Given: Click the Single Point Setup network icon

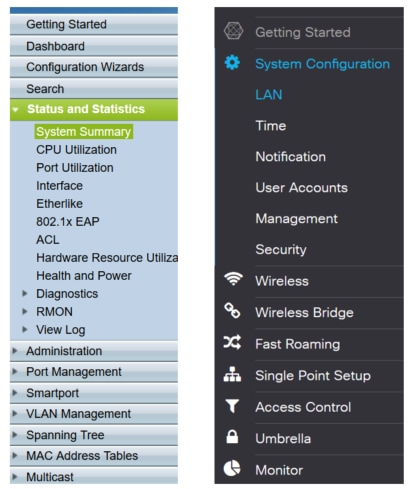Looking at the screenshot, I should [x=232, y=374].
